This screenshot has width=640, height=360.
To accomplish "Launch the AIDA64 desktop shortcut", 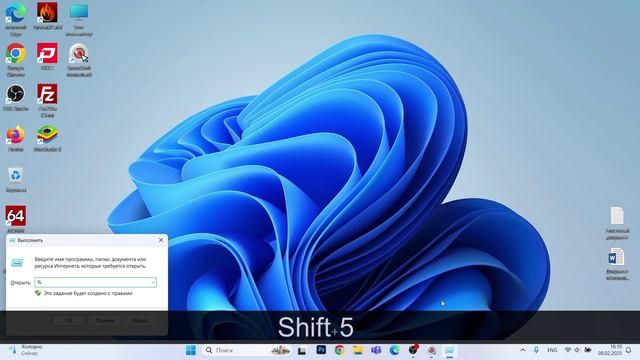I will pos(16,219).
